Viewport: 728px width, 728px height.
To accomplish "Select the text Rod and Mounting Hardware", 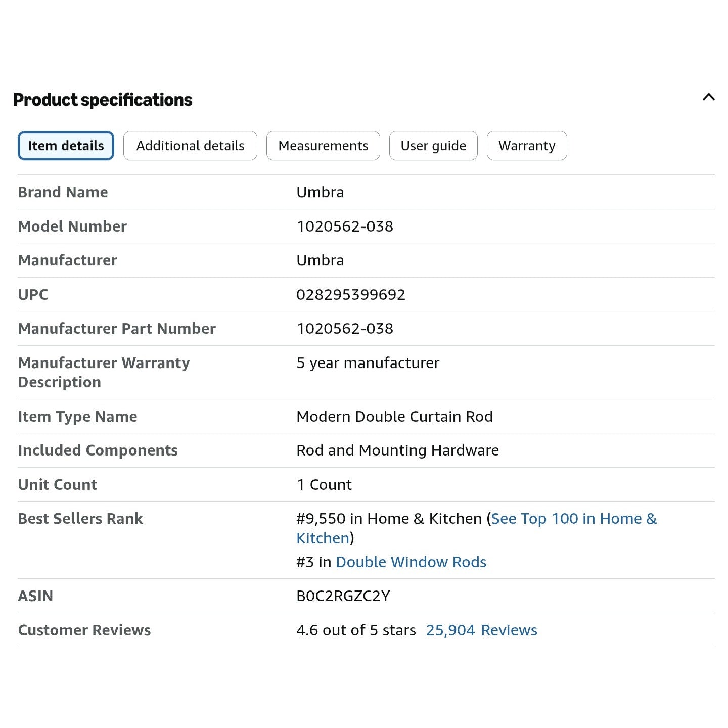I will [397, 450].
